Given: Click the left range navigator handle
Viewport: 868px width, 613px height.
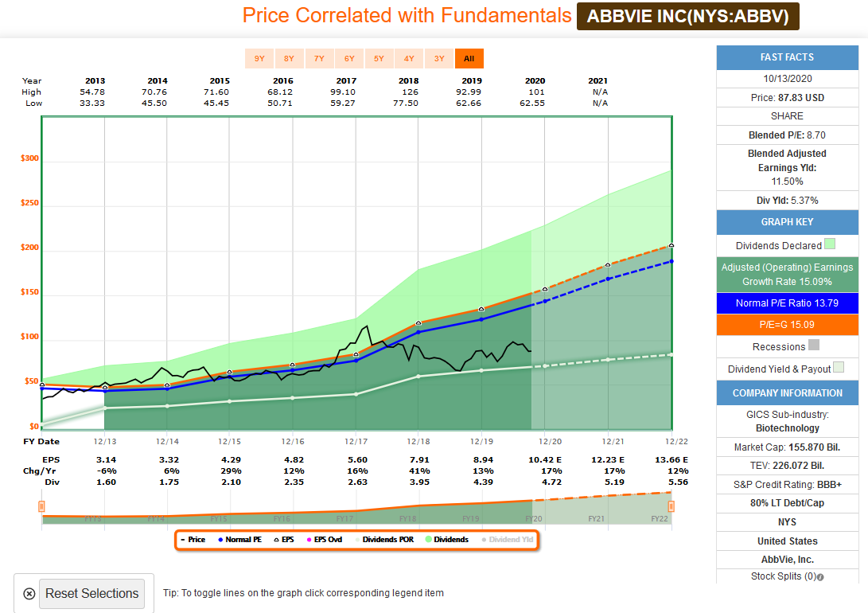Looking at the screenshot, I should click(41, 506).
